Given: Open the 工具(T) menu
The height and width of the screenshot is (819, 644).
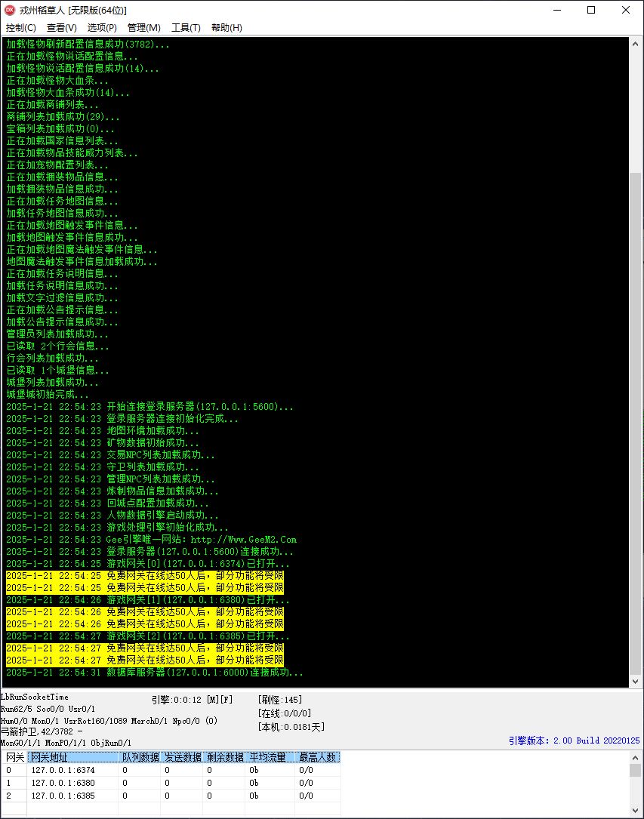Looking at the screenshot, I should coord(186,28).
